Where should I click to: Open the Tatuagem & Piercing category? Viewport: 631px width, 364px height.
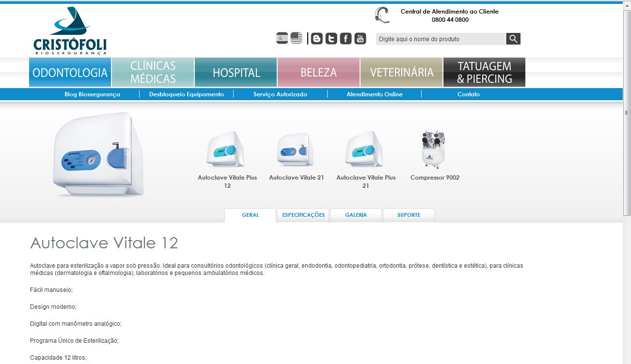pyautogui.click(x=485, y=73)
